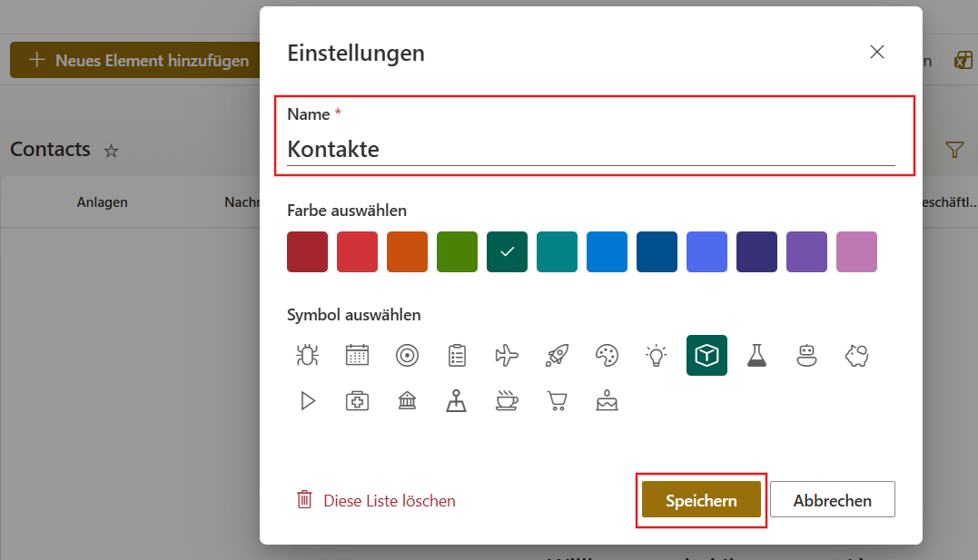The width and height of the screenshot is (978, 560).
Task: Select the bug symbol icon
Action: click(308, 356)
